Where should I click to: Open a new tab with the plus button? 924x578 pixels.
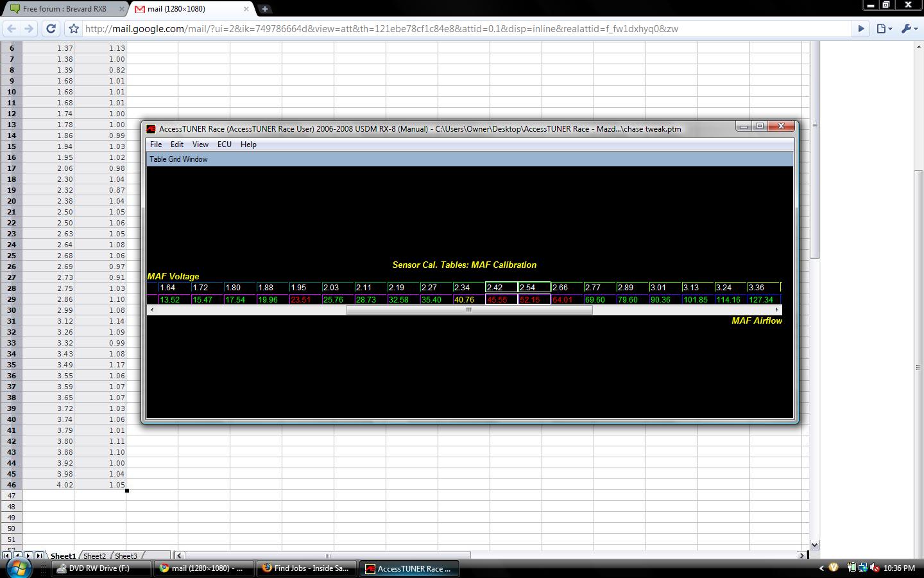pyautogui.click(x=264, y=9)
